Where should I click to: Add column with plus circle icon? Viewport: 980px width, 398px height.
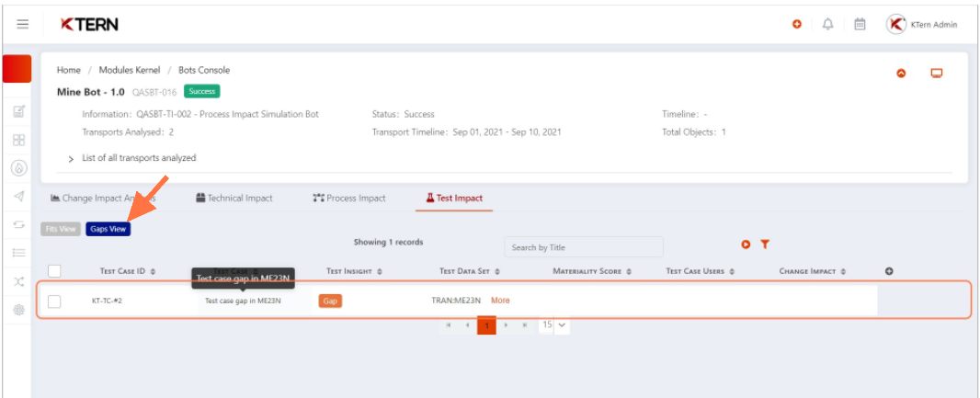[889, 271]
